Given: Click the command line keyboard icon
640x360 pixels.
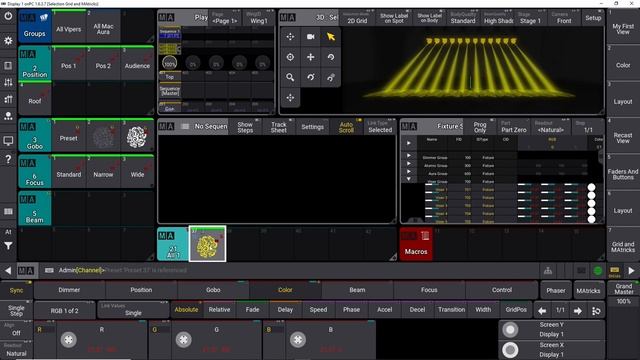Looking at the screenshot, I should coord(49,270).
